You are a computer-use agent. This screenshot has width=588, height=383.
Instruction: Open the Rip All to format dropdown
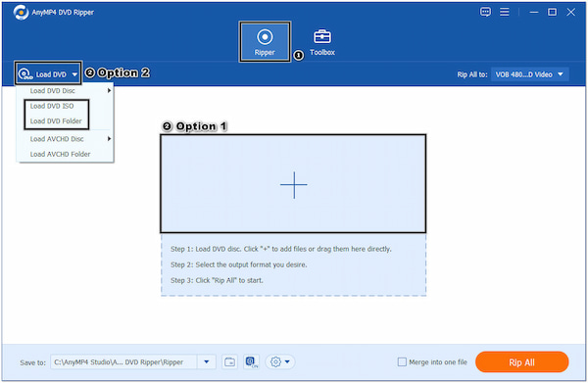tap(529, 74)
